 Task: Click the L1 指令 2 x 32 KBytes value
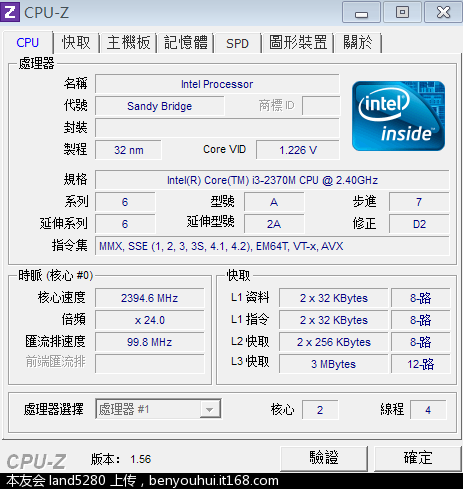(333, 320)
